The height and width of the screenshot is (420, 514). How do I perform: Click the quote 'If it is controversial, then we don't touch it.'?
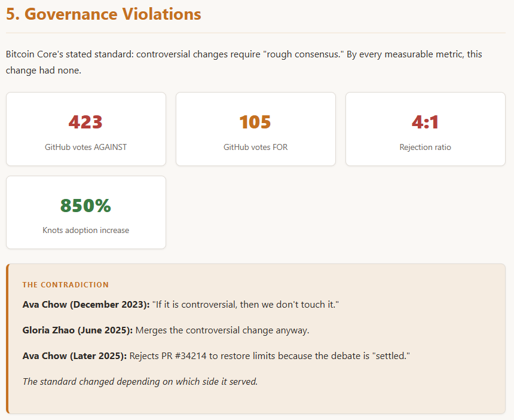(x=246, y=305)
